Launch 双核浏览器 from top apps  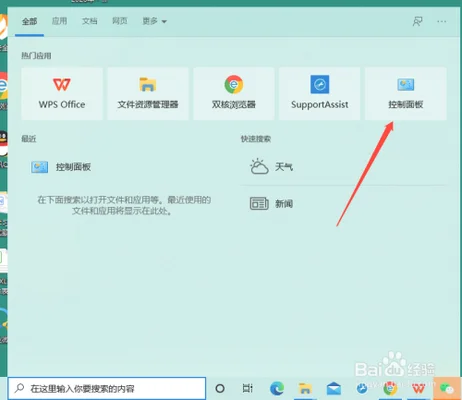(234, 94)
